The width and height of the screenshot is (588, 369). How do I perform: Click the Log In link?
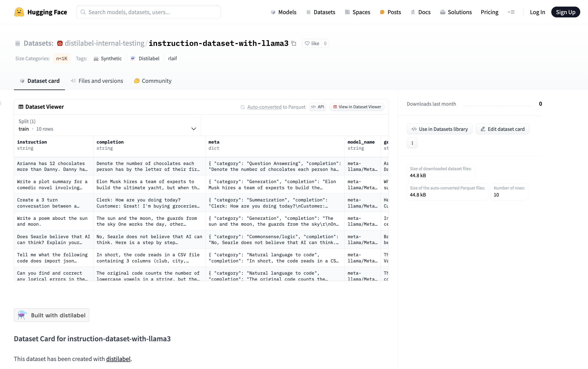point(537,12)
